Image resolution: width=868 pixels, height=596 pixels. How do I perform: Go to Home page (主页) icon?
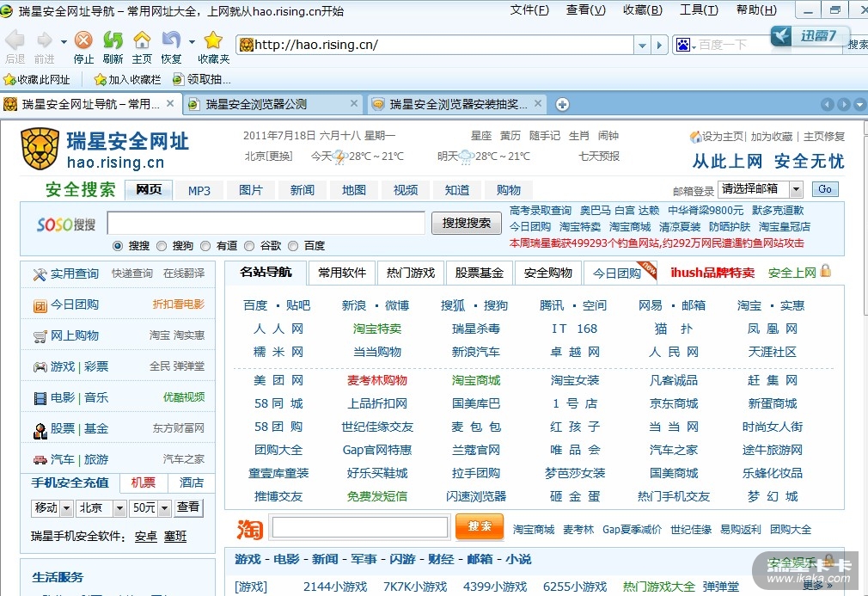[x=142, y=40]
